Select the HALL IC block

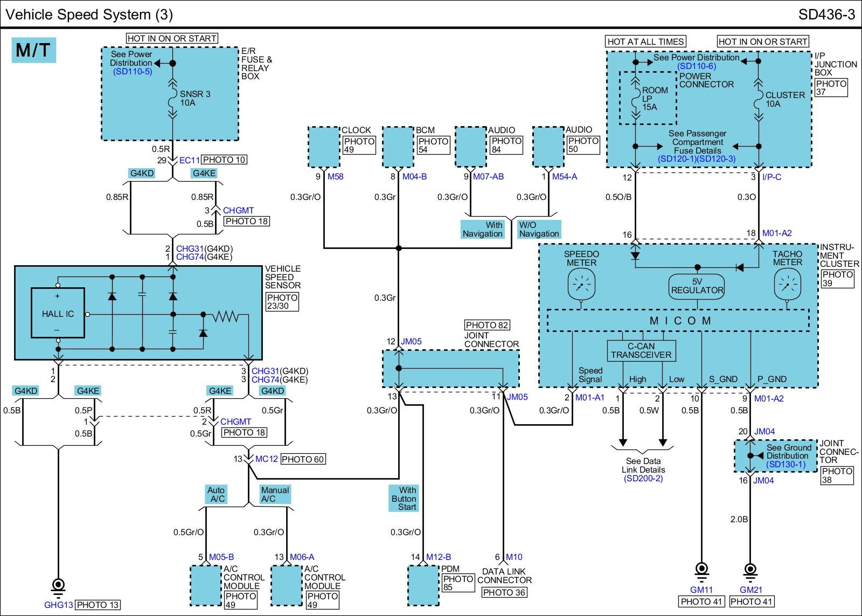pos(58,313)
